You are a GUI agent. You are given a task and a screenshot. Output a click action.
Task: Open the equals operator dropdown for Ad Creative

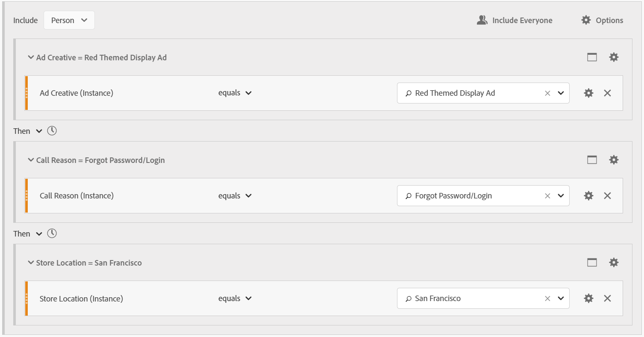tap(235, 93)
